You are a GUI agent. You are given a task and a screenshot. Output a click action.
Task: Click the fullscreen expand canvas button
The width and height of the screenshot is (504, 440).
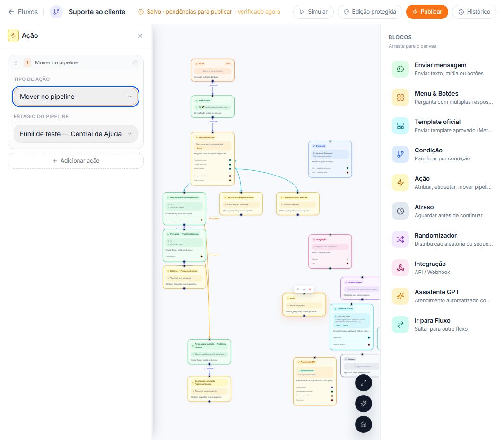(x=364, y=383)
